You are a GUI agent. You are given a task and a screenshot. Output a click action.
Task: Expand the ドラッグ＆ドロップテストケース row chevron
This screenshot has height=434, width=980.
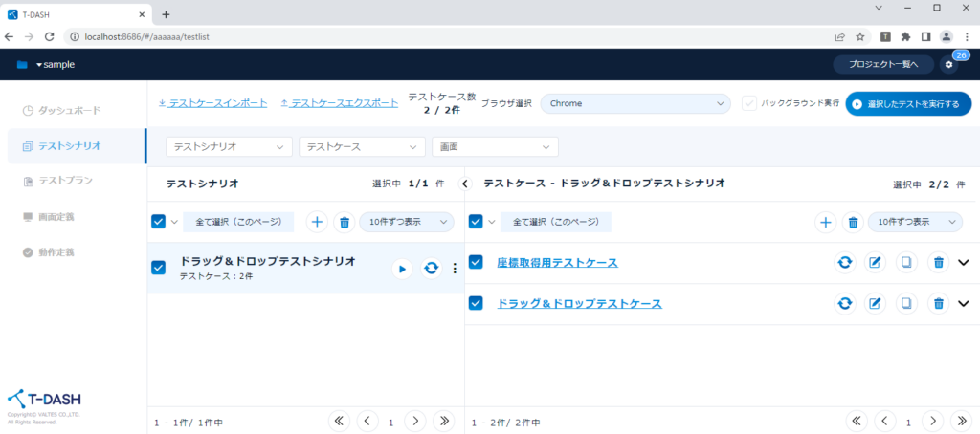[964, 304]
